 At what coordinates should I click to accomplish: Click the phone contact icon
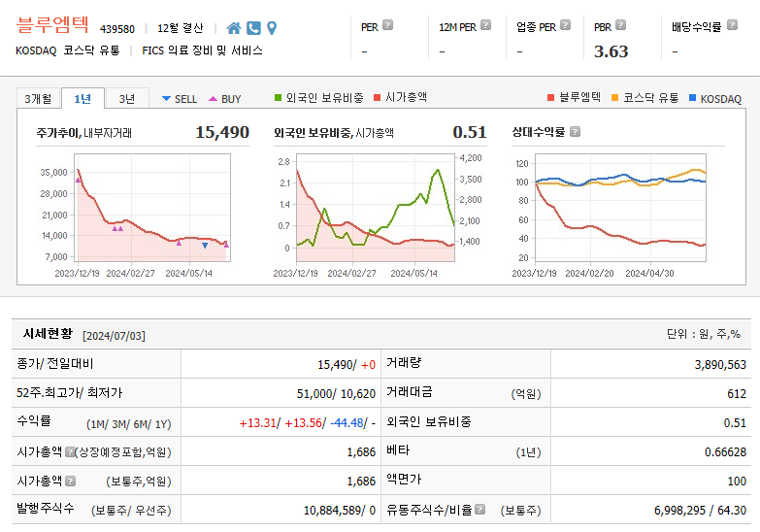(x=253, y=28)
